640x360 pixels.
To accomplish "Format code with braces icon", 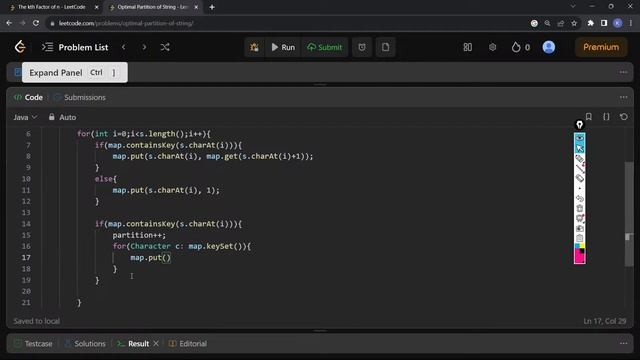I will [606, 117].
